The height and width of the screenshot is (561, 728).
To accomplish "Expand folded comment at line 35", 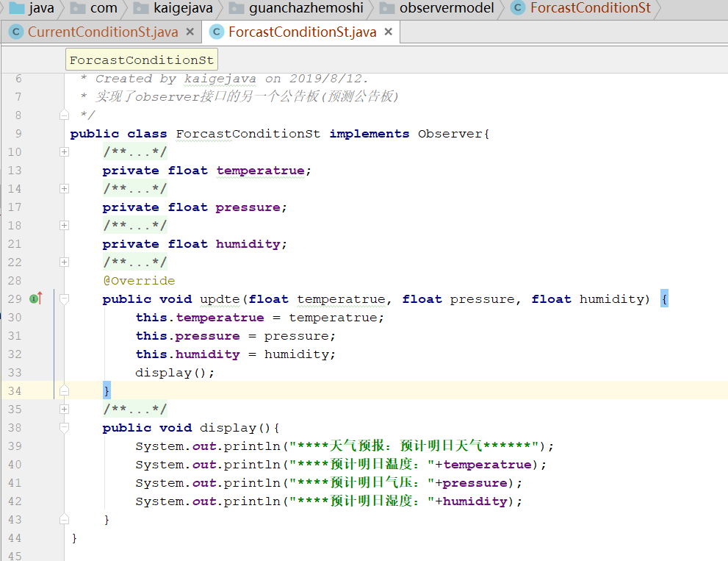I will click(65, 409).
